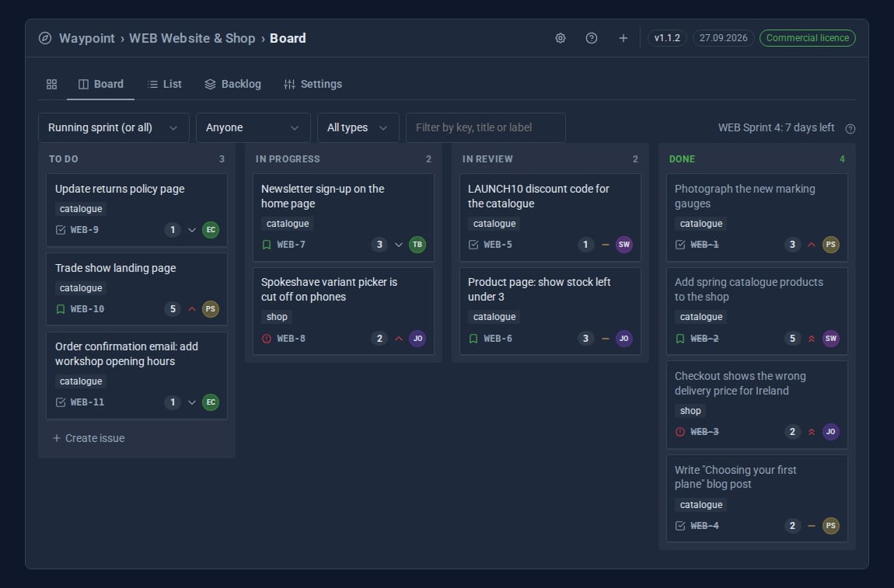This screenshot has height=588, width=894.
Task: Open the All types dropdown
Action: (x=358, y=127)
